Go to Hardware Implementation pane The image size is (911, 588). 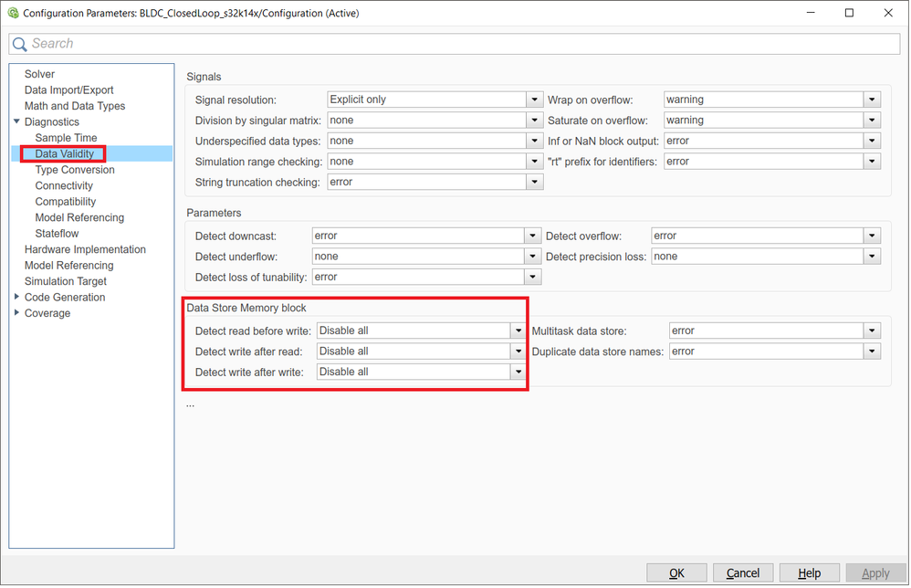click(85, 249)
